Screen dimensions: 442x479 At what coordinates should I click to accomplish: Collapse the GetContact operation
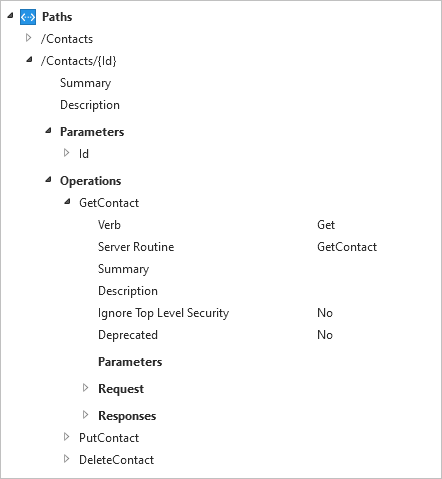coord(68,202)
